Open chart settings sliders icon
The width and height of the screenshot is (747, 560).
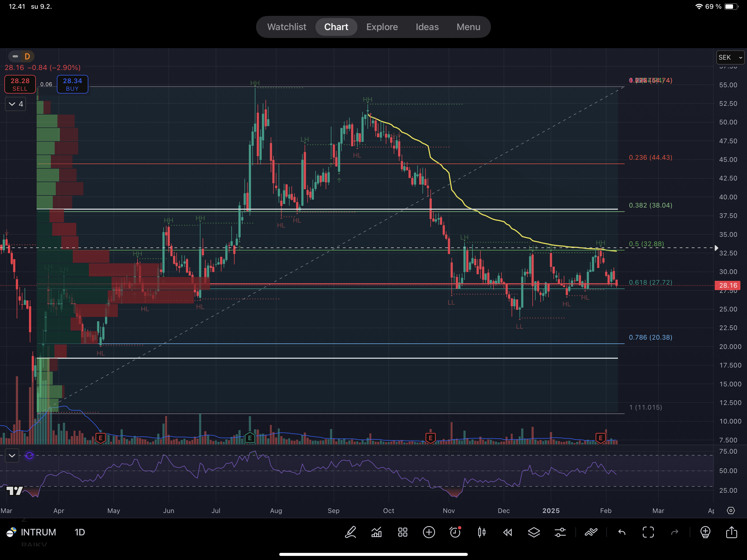coord(560,532)
